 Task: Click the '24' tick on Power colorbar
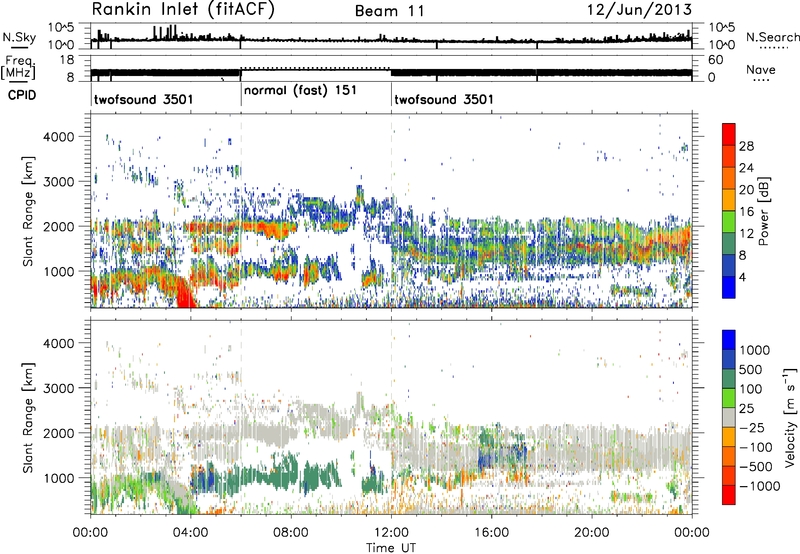pyautogui.click(x=746, y=168)
